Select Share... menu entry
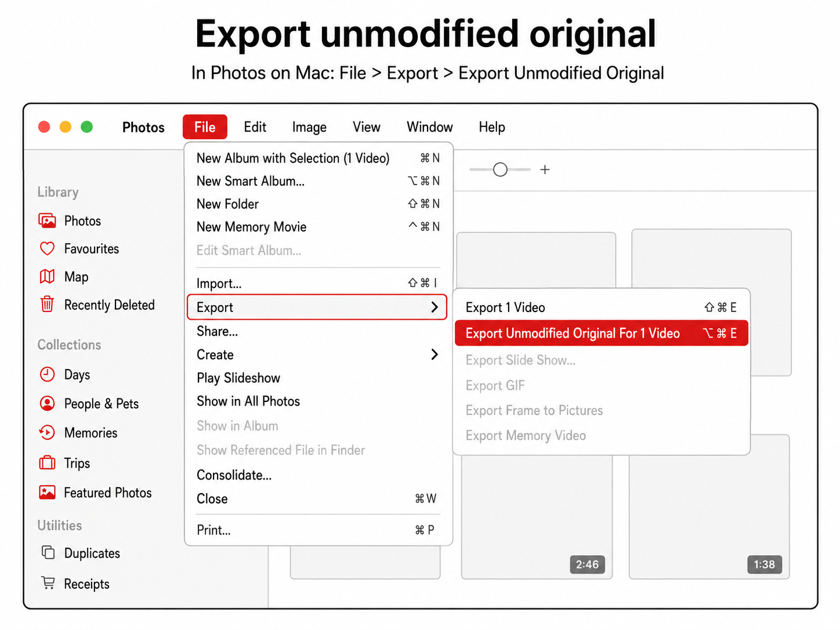Viewport: 840px width, 630px height. 318,331
